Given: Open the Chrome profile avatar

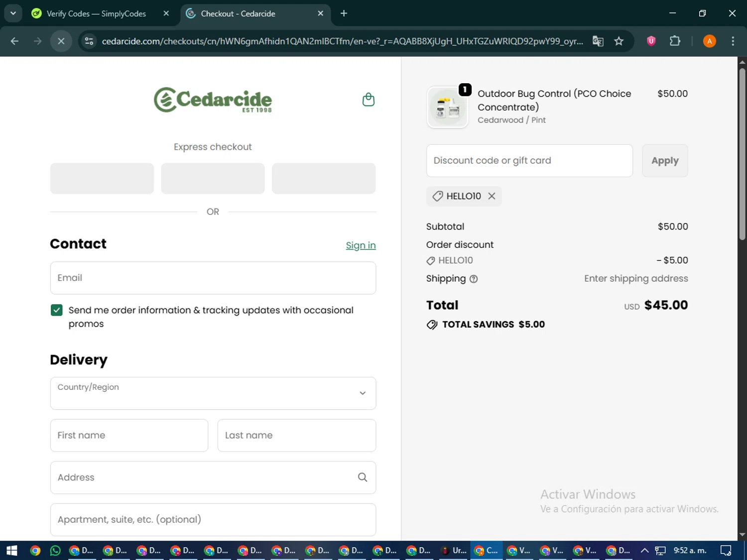Looking at the screenshot, I should [x=709, y=41].
